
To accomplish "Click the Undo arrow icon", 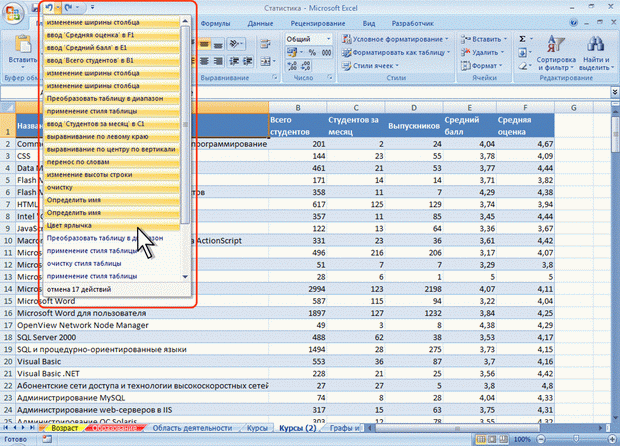I will 49,8.
